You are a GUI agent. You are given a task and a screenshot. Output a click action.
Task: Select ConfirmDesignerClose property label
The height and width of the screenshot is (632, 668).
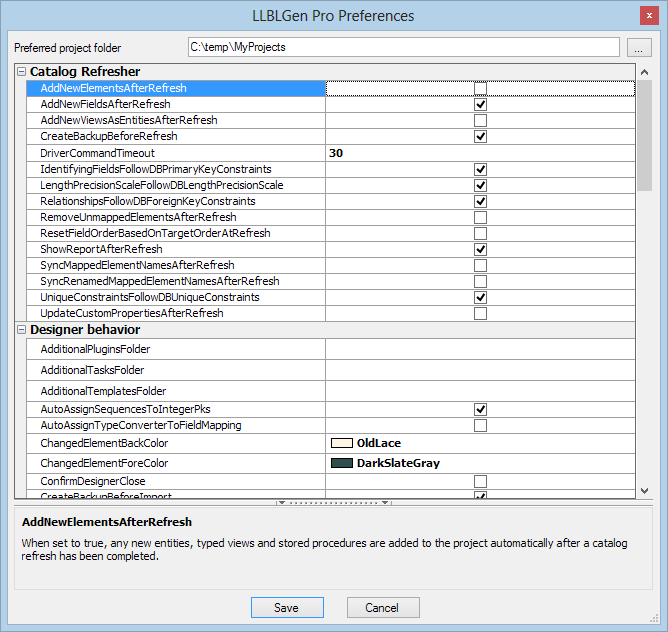click(x=92, y=481)
